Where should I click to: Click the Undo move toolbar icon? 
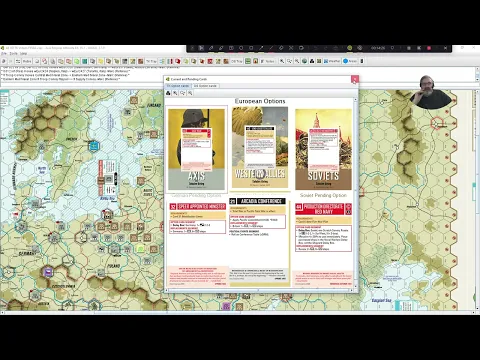click(4, 61)
